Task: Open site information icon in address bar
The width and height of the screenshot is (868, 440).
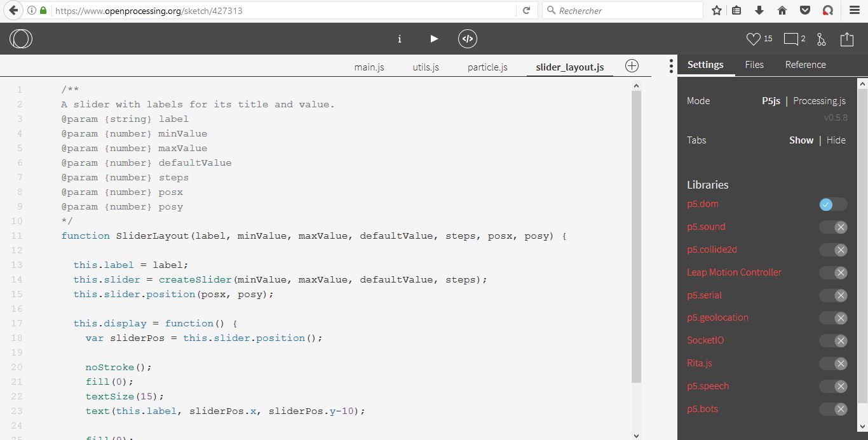Action: coord(32,10)
